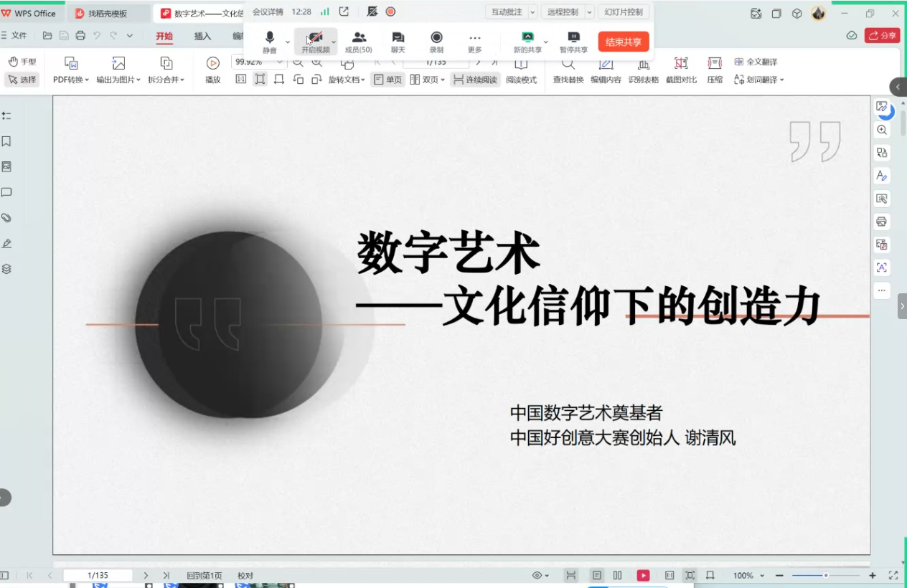The width and height of the screenshot is (907, 588).
Task: Mute microphone with 静音 button
Action: pos(269,42)
